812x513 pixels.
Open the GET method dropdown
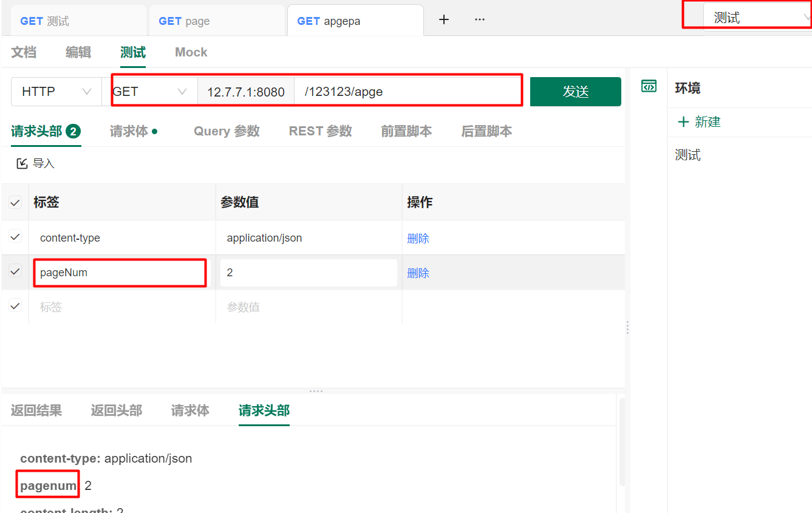coord(150,92)
